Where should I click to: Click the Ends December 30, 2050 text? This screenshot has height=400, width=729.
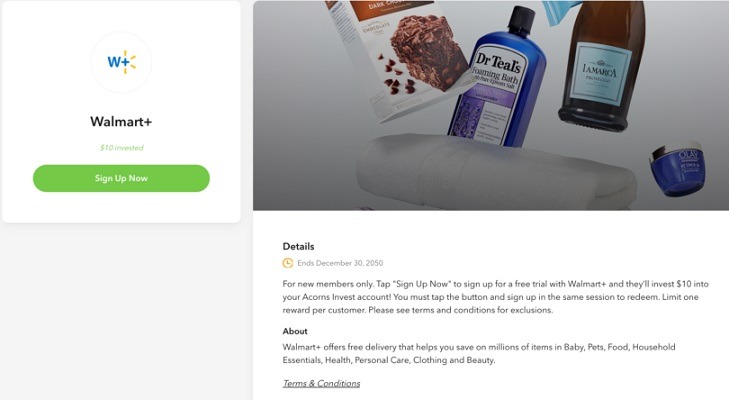tap(340, 263)
